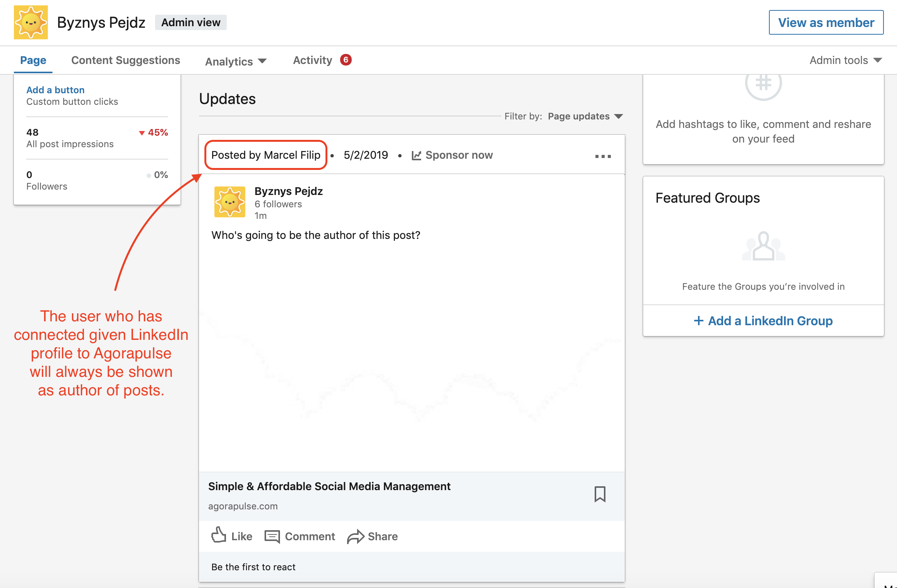Click the Add hashtags to like, comment text

coord(764,131)
